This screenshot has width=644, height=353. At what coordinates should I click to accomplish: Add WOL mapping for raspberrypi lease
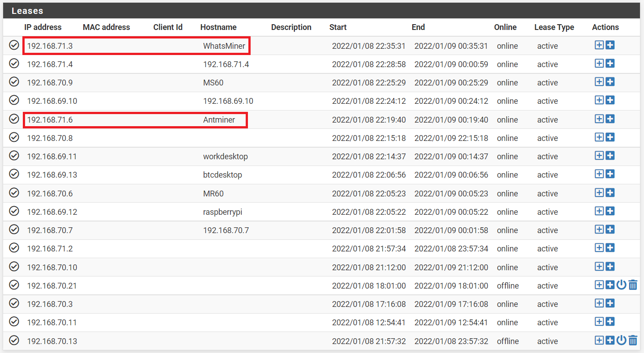tap(610, 211)
